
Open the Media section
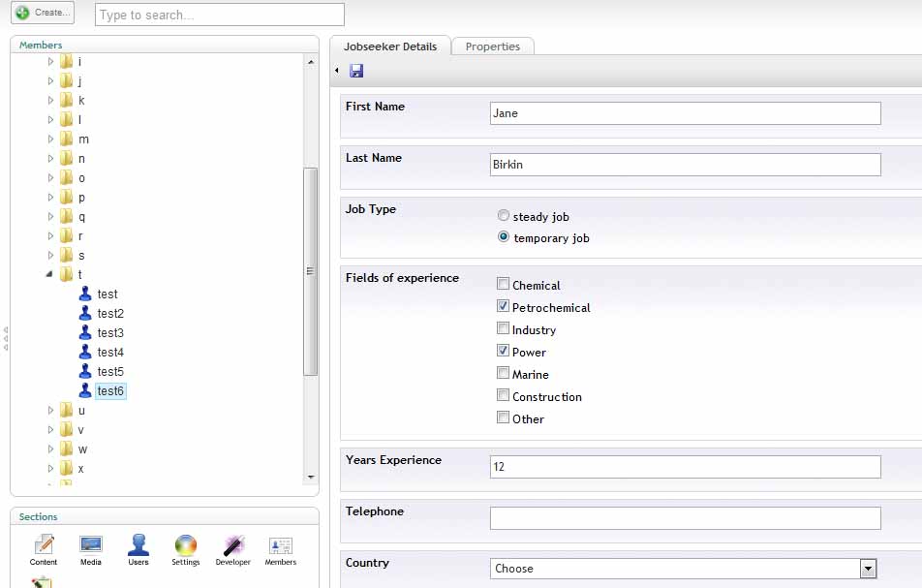[x=91, y=548]
